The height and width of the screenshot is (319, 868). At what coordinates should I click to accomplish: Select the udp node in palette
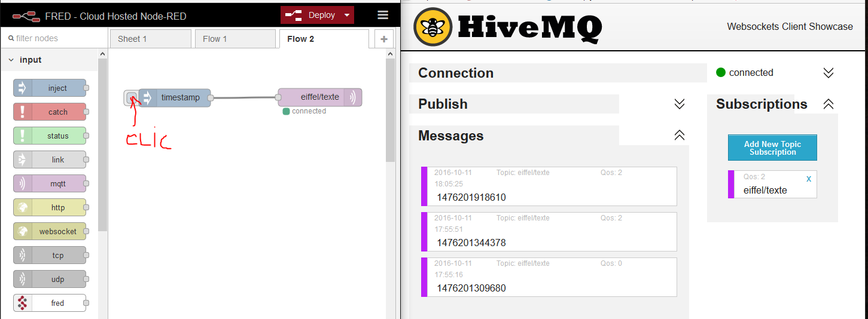[x=50, y=280]
